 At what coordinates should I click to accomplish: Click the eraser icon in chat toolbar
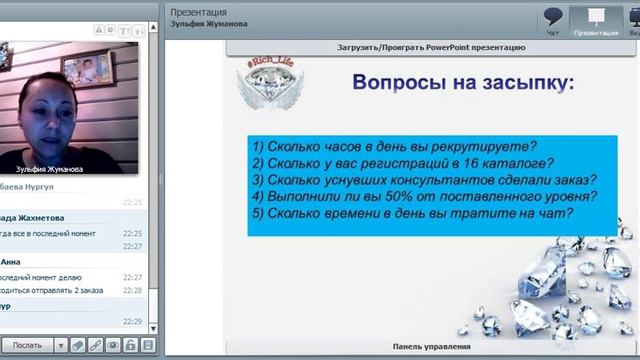78,345
